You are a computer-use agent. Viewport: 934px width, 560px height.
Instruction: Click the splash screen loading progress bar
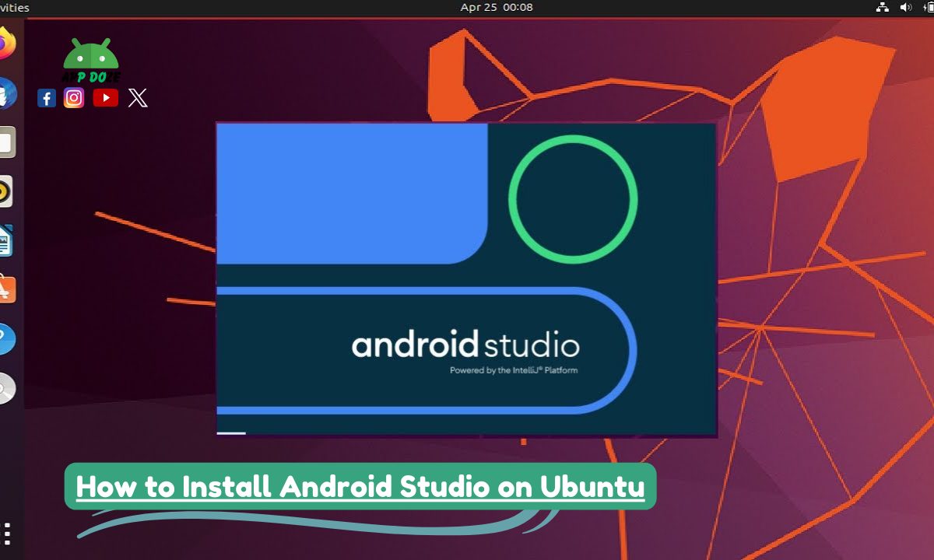(231, 433)
